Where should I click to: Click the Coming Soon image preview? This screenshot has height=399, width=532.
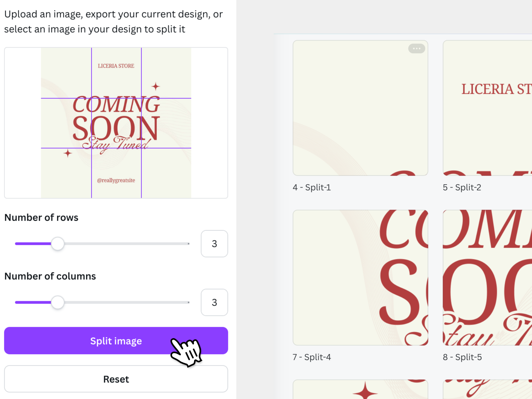(x=116, y=123)
